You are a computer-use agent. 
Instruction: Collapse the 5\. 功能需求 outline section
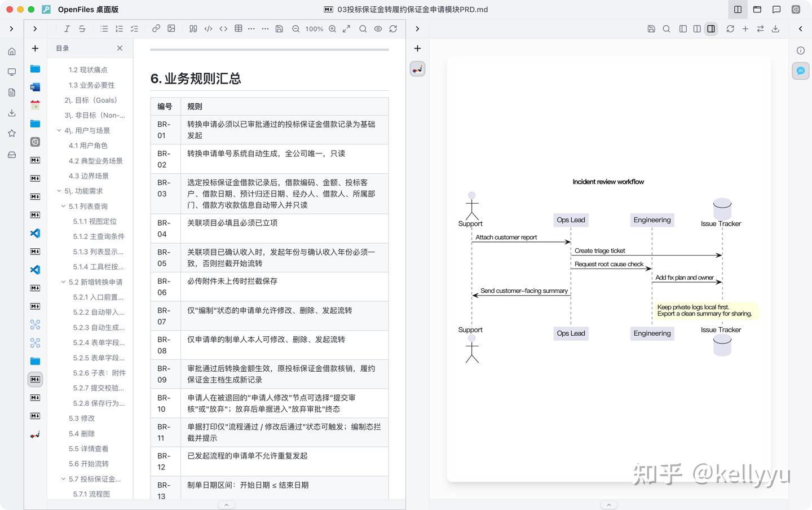pos(59,191)
